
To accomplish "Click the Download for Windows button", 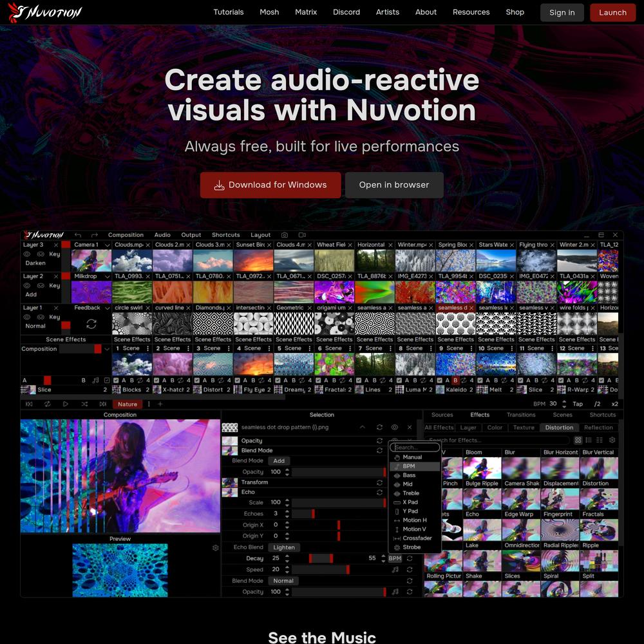I will click(270, 185).
